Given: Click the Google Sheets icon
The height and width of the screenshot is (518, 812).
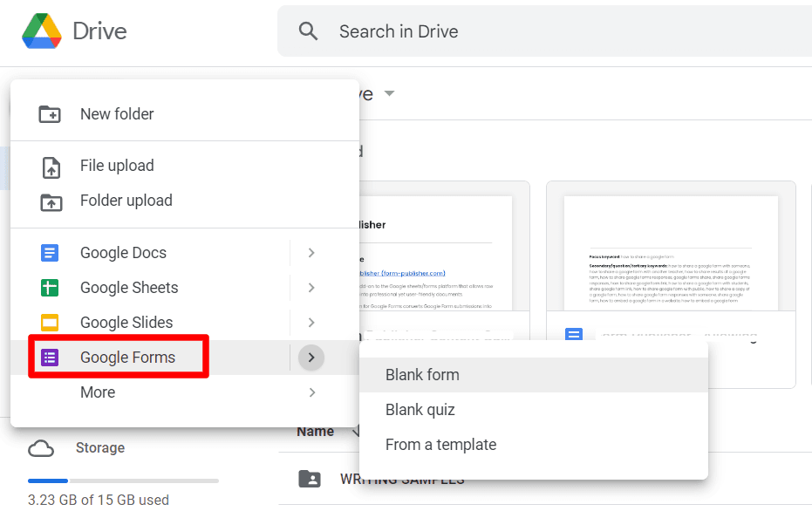Looking at the screenshot, I should click(x=50, y=288).
